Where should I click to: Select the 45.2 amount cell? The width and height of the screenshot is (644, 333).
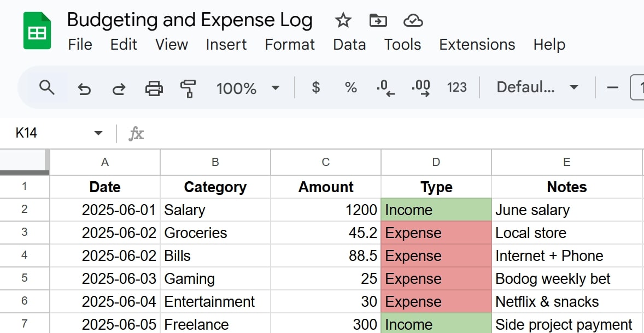(326, 233)
